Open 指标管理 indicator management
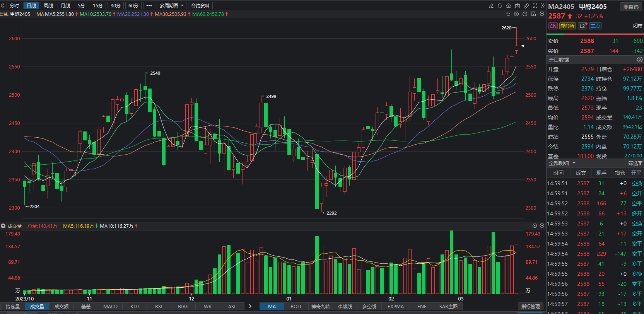Image resolution: width=644 pixels, height=314 pixels. pyautogui.click(x=530, y=306)
